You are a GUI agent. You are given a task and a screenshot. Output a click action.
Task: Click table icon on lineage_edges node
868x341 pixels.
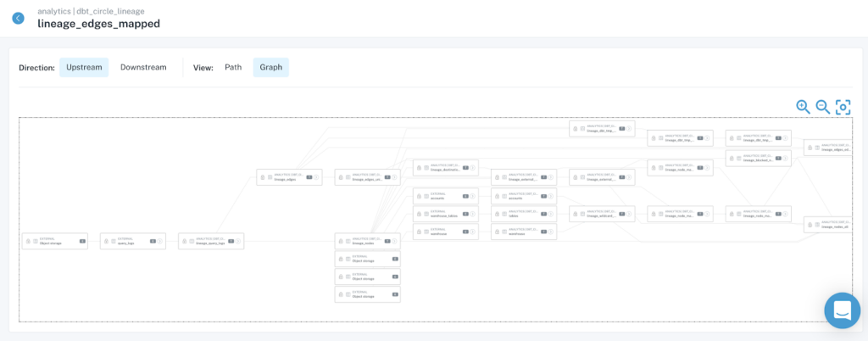click(x=269, y=177)
